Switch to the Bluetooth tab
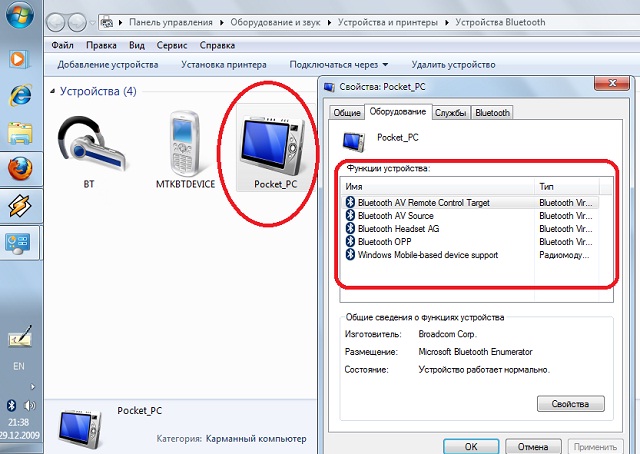 (492, 113)
